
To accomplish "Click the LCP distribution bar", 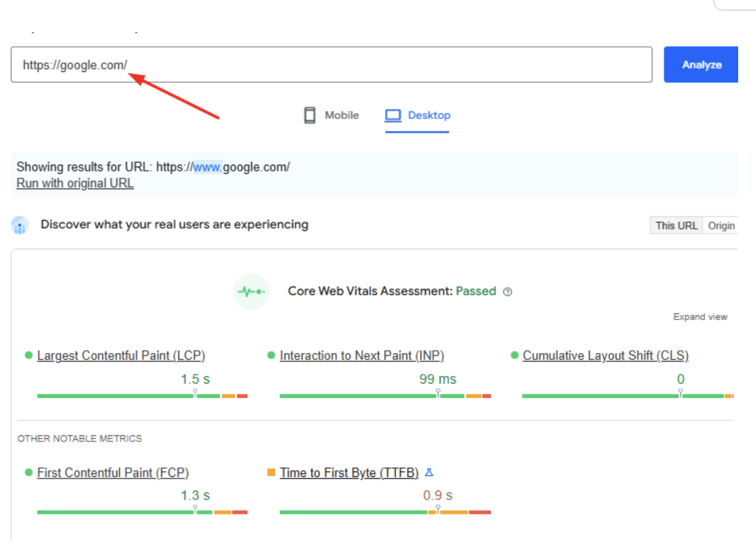I will tap(142, 395).
